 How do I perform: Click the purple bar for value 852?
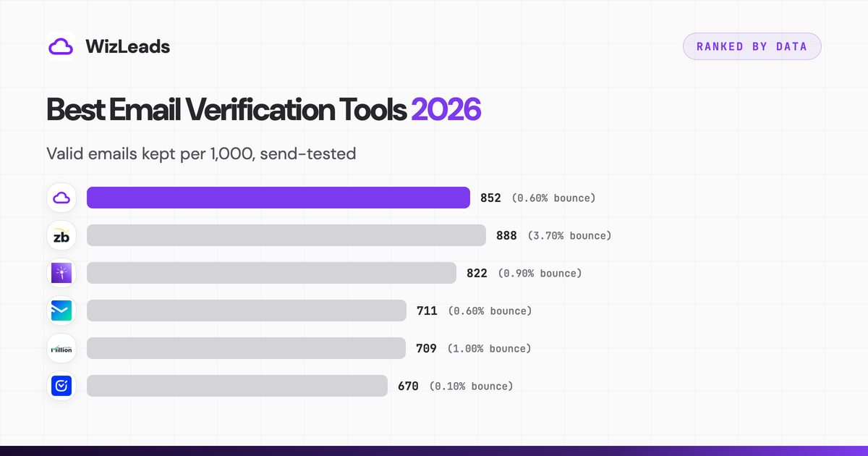(x=278, y=198)
